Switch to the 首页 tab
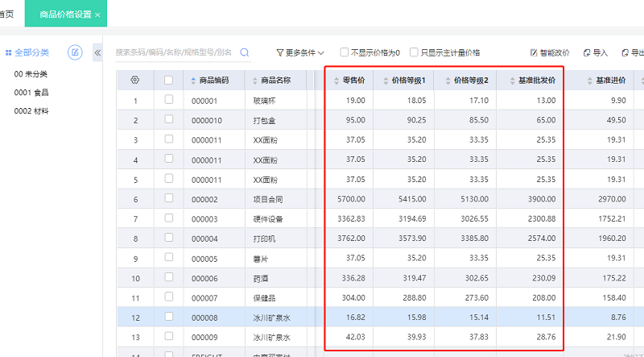The image size is (644, 357). (6, 15)
